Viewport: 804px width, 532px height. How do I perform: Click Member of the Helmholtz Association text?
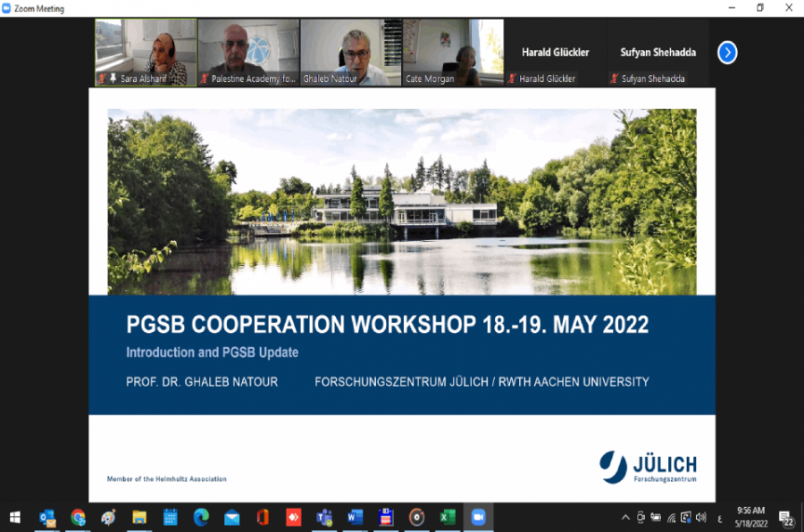[x=167, y=478]
